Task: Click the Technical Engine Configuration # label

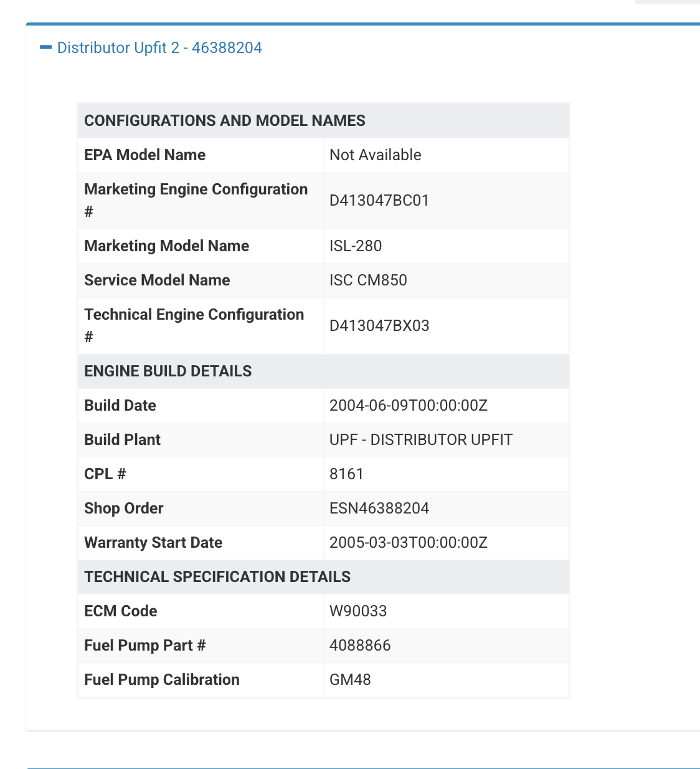Action: coord(194,326)
